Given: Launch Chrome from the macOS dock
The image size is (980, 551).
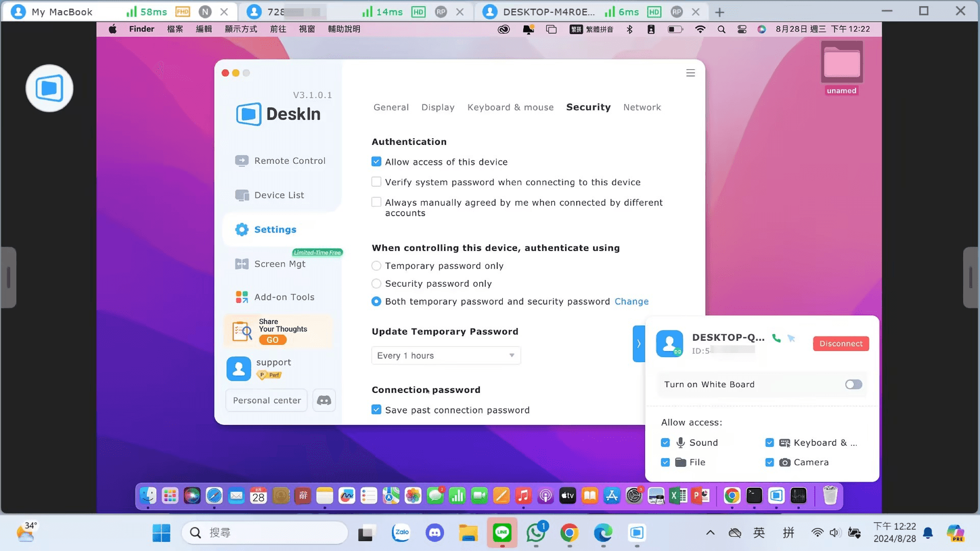Looking at the screenshot, I should (x=732, y=495).
